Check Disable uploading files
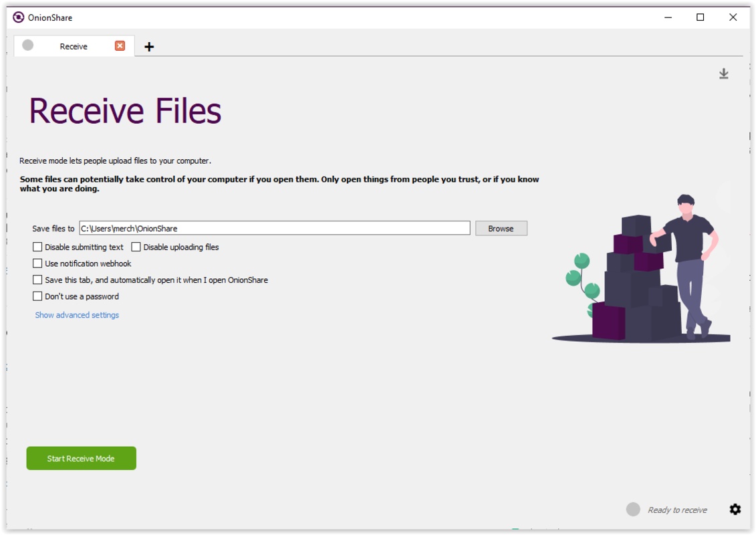The image size is (756, 535). click(x=136, y=247)
